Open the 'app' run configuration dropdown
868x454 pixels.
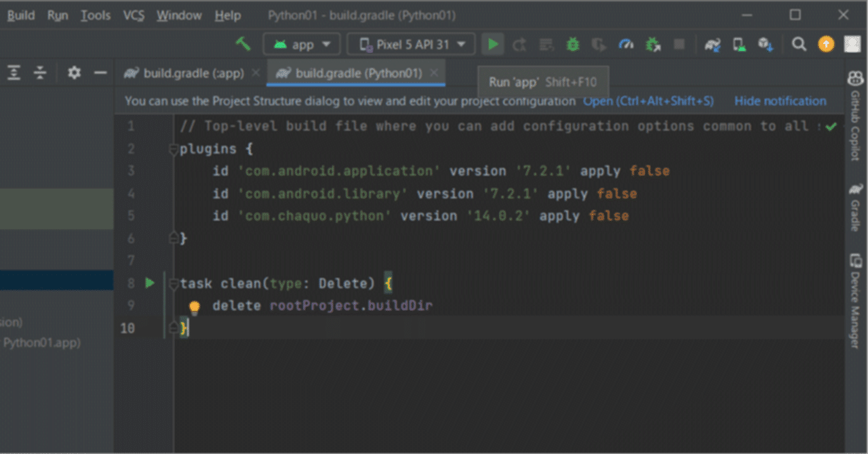click(302, 43)
